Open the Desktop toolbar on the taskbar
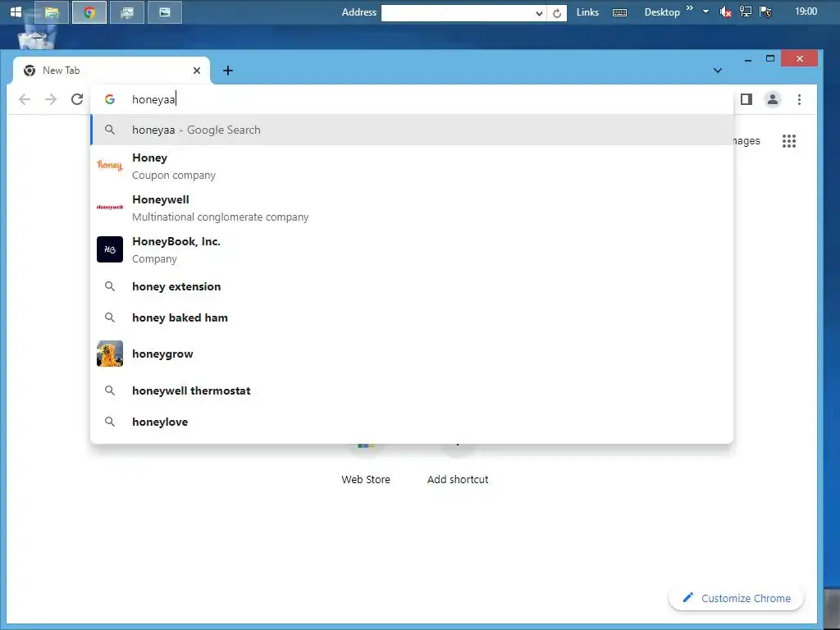The height and width of the screenshot is (630, 840). tap(662, 11)
